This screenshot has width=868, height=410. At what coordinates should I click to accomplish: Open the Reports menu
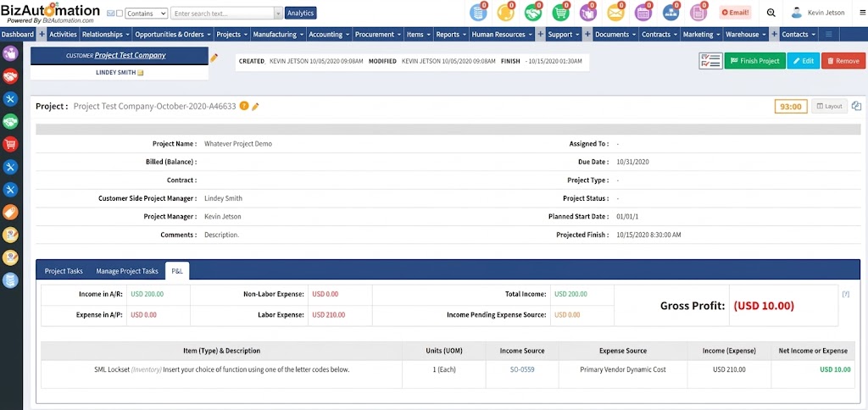pos(451,34)
